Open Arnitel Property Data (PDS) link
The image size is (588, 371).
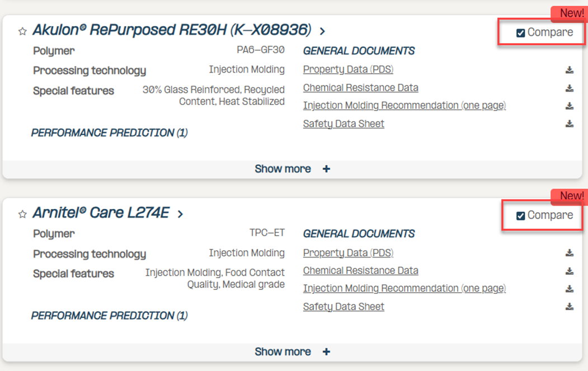tap(348, 253)
